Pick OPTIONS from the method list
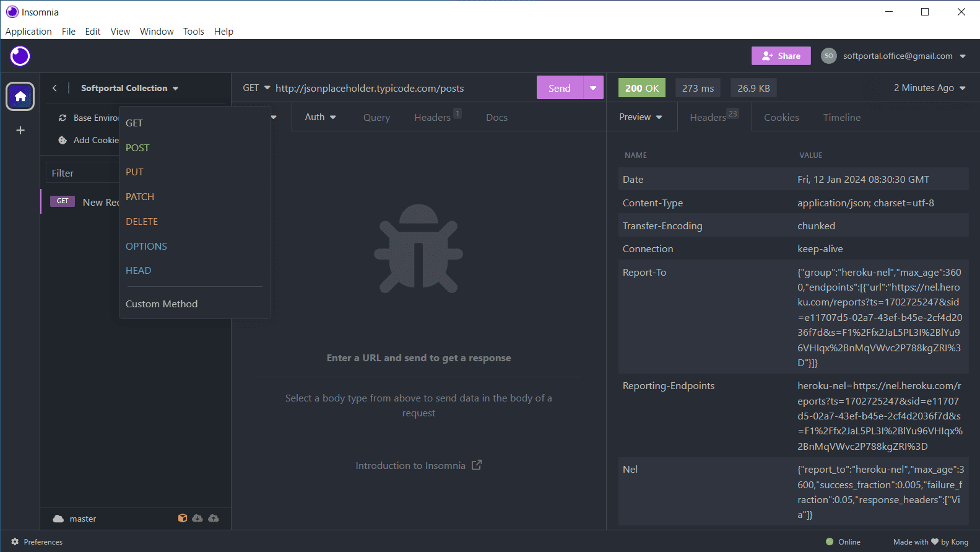Screen dimensions: 980x552 194,246
